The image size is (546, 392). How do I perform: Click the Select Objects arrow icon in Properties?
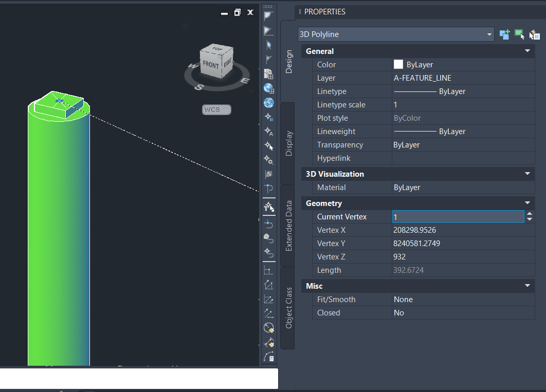click(x=519, y=34)
